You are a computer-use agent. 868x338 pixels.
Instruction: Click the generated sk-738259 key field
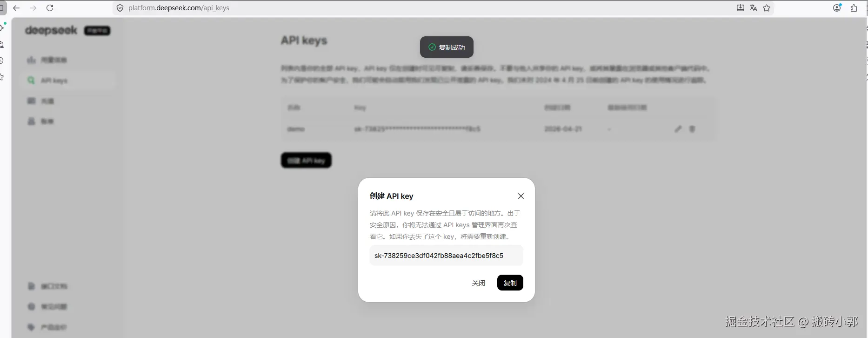(446, 255)
